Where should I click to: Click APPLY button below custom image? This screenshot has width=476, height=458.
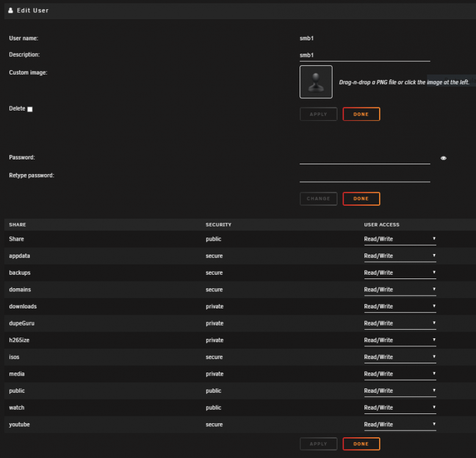point(318,114)
